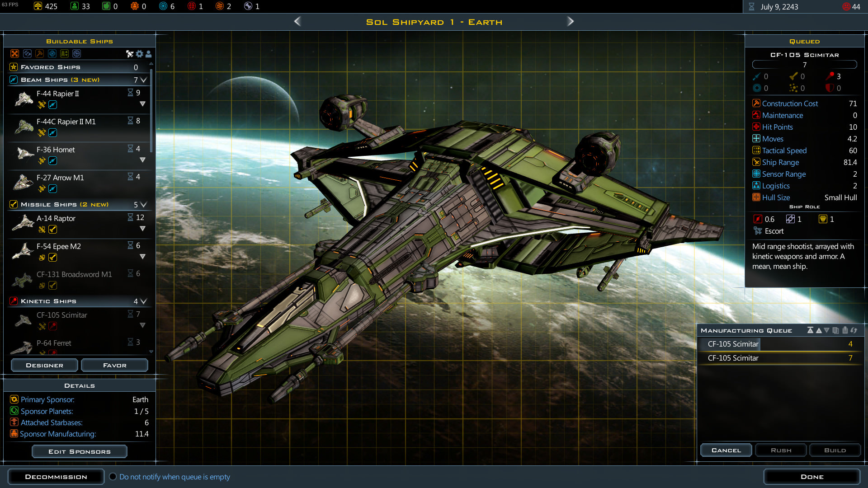Screen dimensions: 868x488
Task: Open the ship Designer
Action: [x=44, y=365]
